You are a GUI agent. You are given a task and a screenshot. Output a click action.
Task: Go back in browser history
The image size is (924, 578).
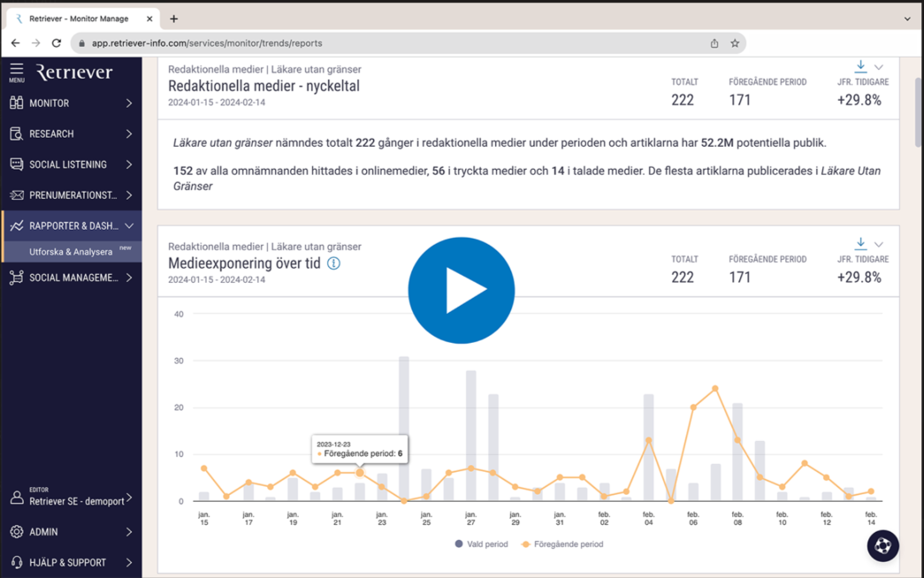point(15,43)
